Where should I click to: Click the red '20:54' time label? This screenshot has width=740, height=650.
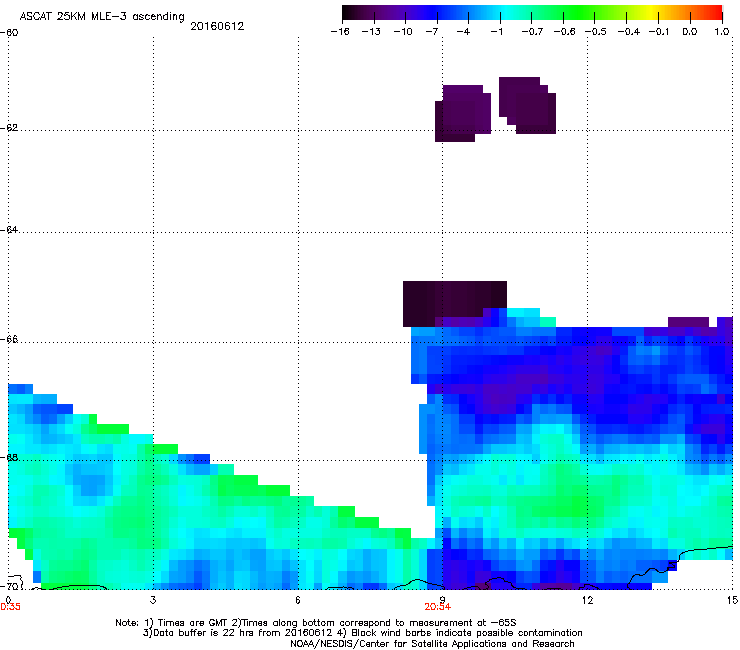click(437, 607)
